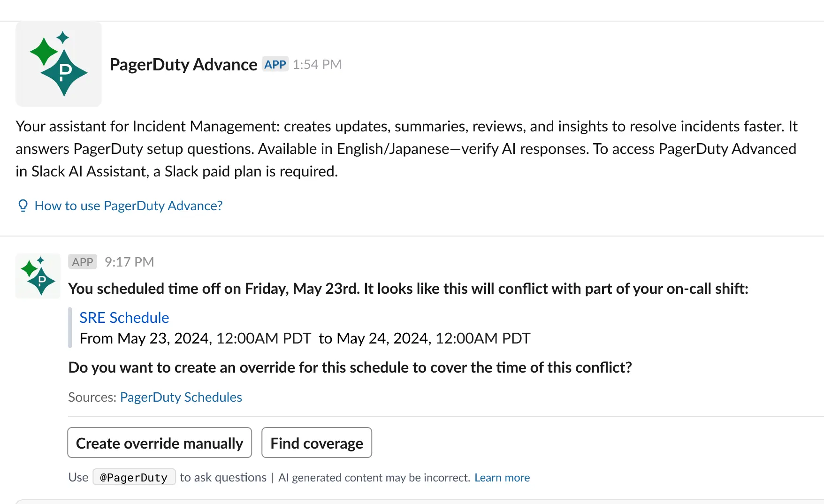
Task: Open PagerDuty Advance app name header
Action: tap(183, 64)
